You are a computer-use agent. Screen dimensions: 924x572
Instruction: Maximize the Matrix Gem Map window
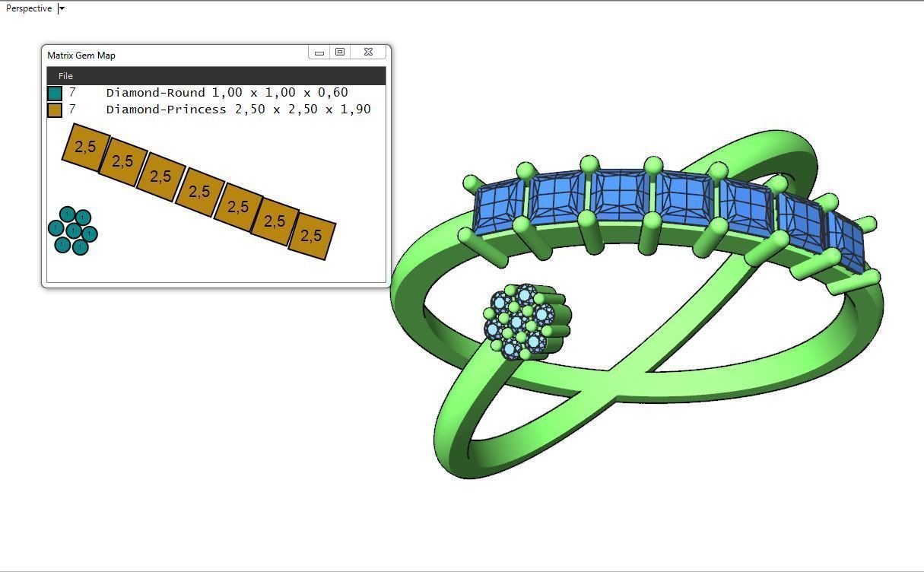pyautogui.click(x=340, y=52)
